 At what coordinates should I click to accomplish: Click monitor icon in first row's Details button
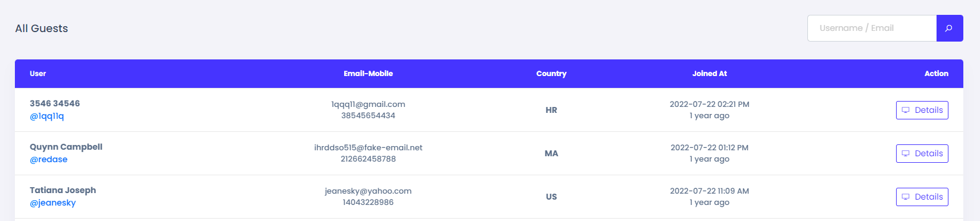coord(906,110)
